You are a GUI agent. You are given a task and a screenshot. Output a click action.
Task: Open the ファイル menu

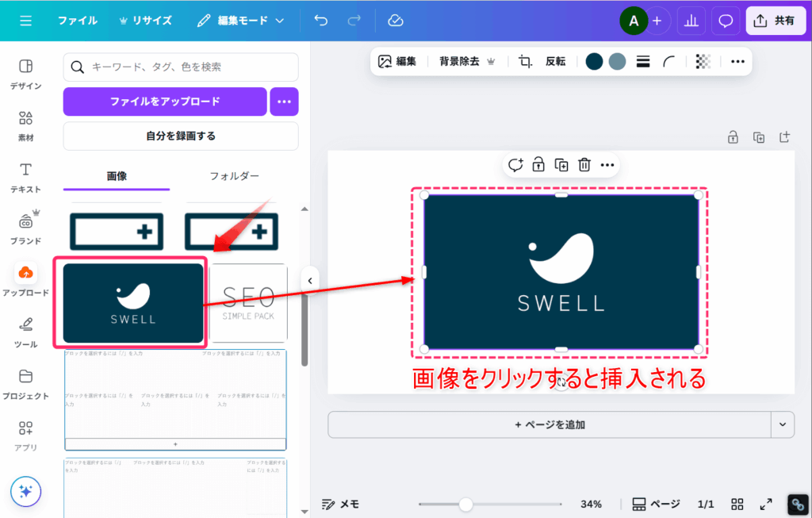[x=77, y=21]
